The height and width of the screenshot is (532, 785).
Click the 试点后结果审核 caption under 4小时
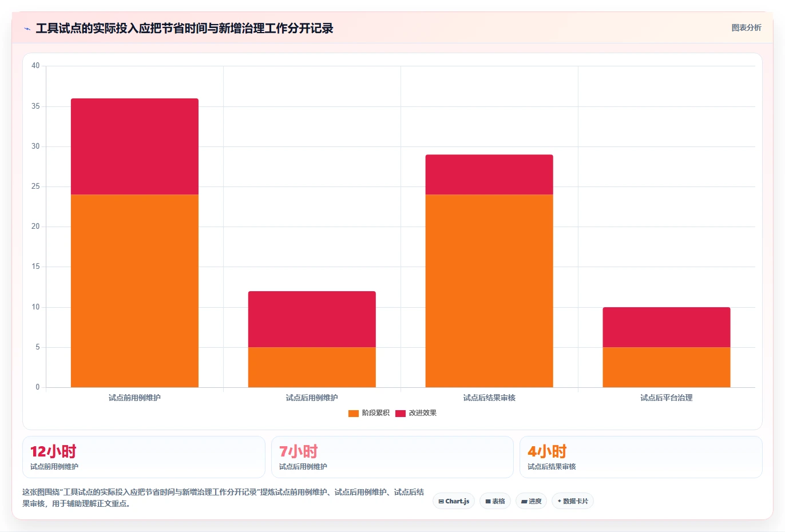click(552, 467)
